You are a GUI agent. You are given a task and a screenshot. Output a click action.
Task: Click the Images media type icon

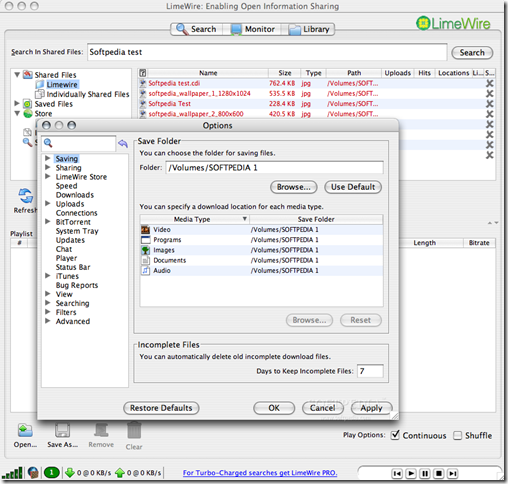click(145, 250)
